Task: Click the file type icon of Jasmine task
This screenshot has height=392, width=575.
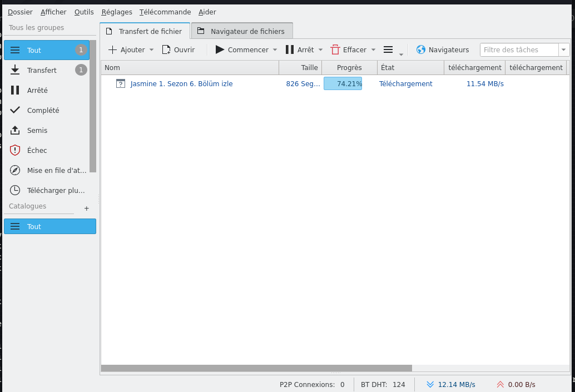Action: coord(121,83)
